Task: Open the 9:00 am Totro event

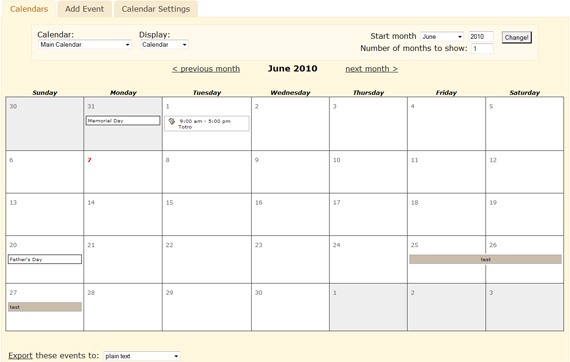Action: coord(207,124)
